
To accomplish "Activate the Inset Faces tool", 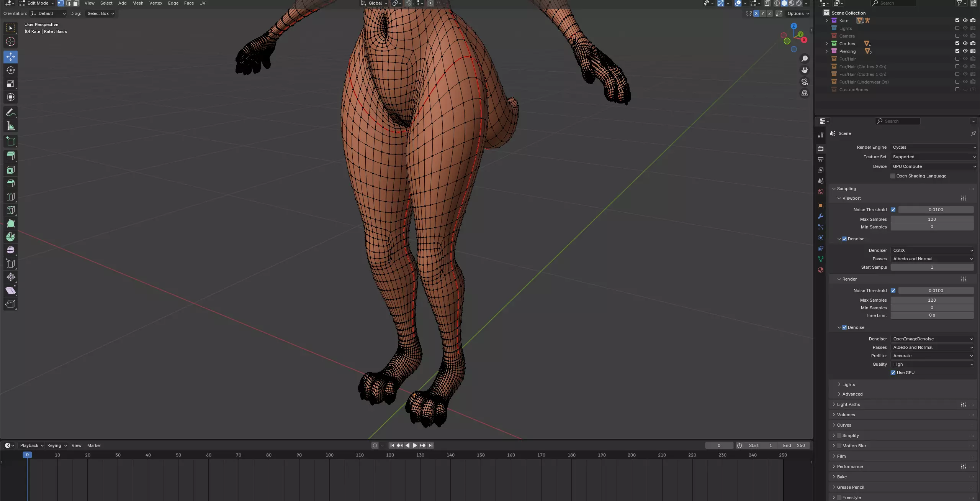I will (x=11, y=170).
